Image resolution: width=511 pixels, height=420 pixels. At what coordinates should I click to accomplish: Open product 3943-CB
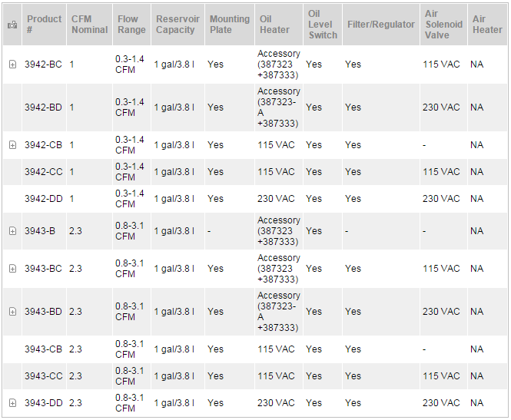pyautogui.click(x=43, y=349)
